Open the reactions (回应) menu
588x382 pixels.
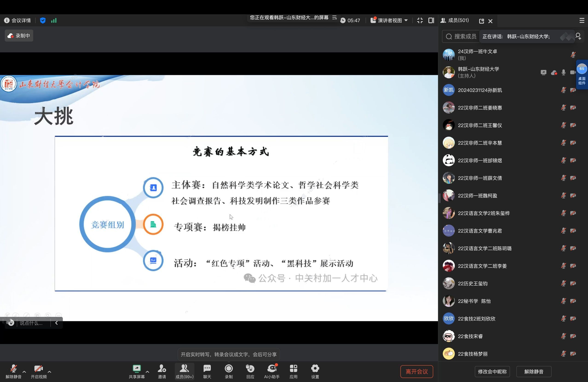click(x=250, y=371)
